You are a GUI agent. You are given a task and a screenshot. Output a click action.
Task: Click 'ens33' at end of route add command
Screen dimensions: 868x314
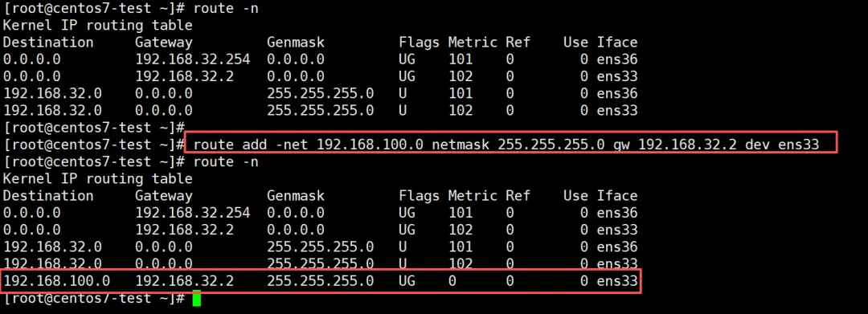tap(798, 145)
